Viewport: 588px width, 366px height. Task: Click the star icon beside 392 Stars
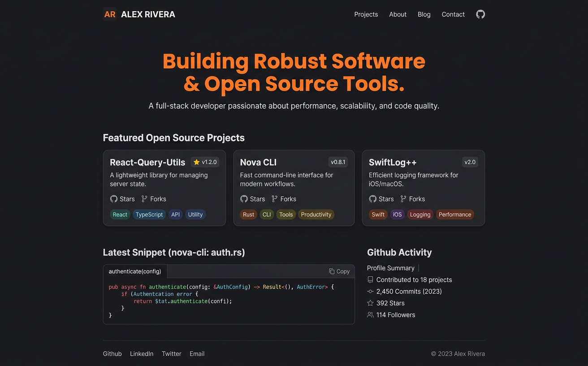click(x=370, y=303)
